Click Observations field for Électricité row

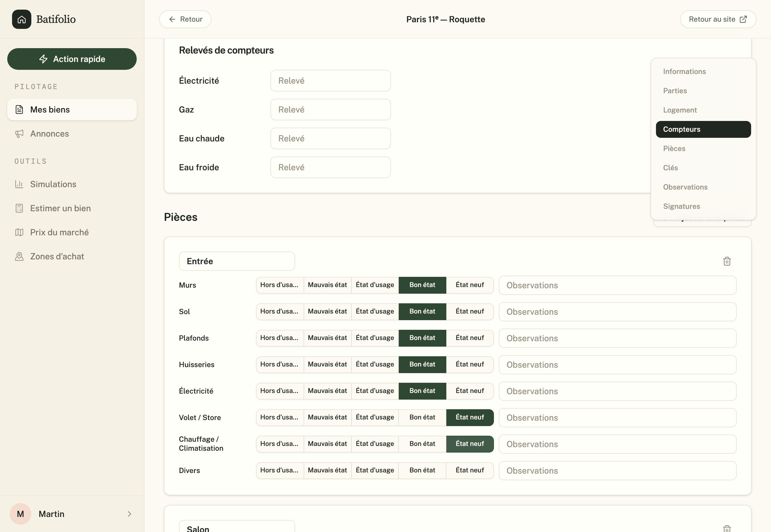tap(617, 391)
